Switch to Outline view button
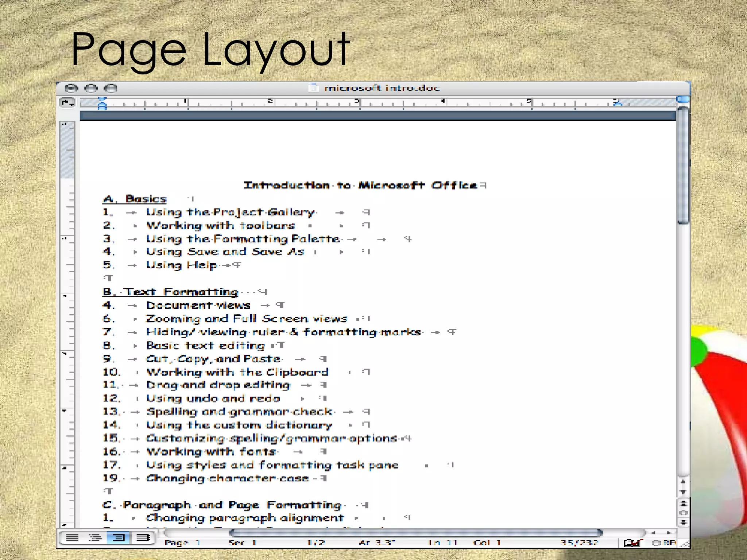This screenshot has width=747, height=560. coord(95,537)
